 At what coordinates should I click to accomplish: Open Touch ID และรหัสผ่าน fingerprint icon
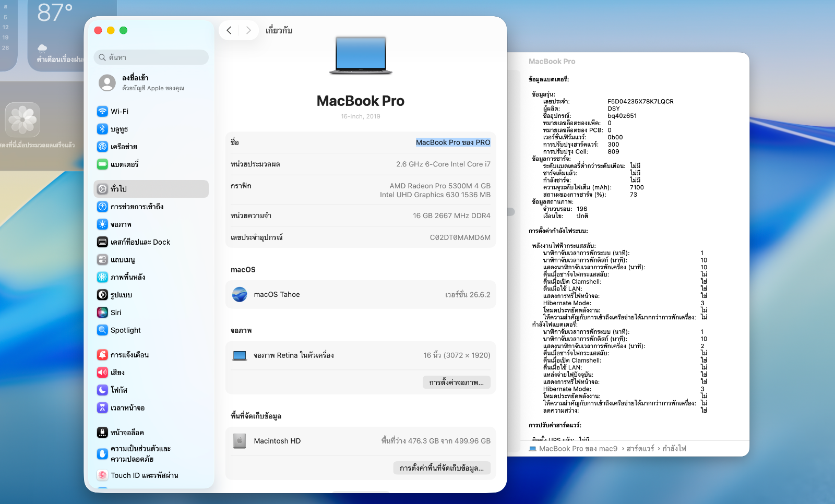tap(102, 475)
